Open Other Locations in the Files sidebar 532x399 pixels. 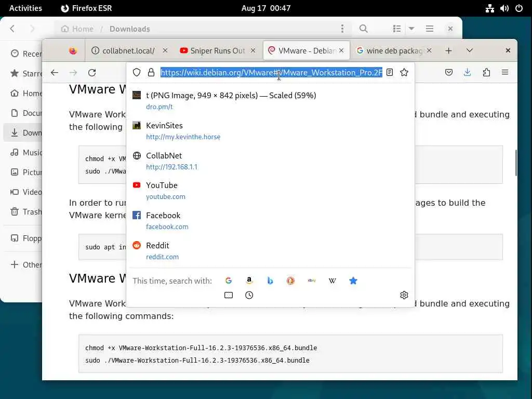pos(24,264)
